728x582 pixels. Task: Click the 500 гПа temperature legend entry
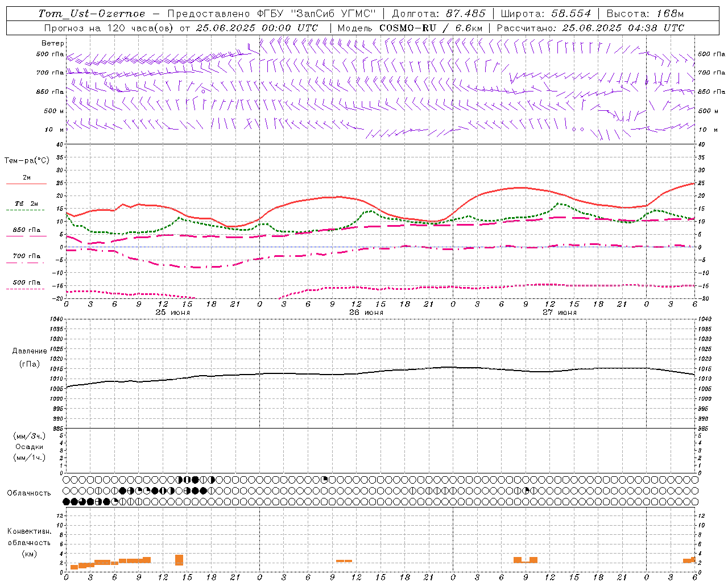[27, 282]
